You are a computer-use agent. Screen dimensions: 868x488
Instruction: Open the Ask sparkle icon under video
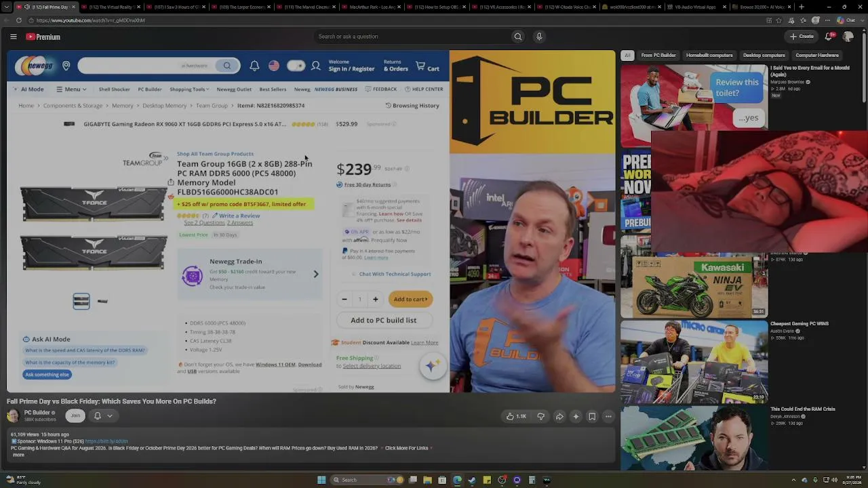(576, 416)
